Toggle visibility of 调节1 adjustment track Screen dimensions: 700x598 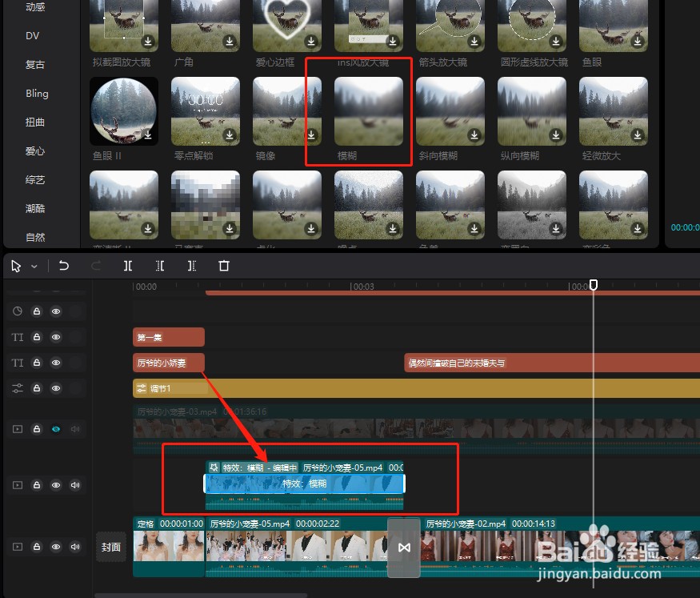coord(56,388)
